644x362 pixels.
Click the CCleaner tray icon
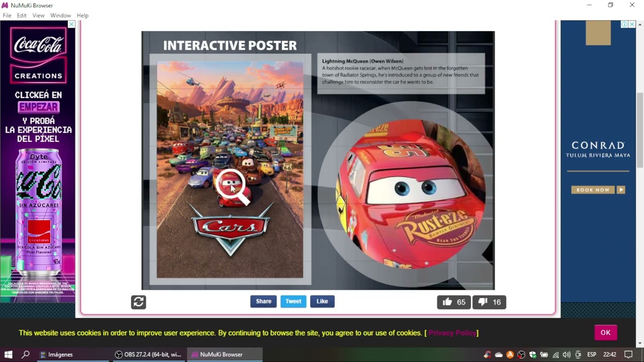[487, 354]
